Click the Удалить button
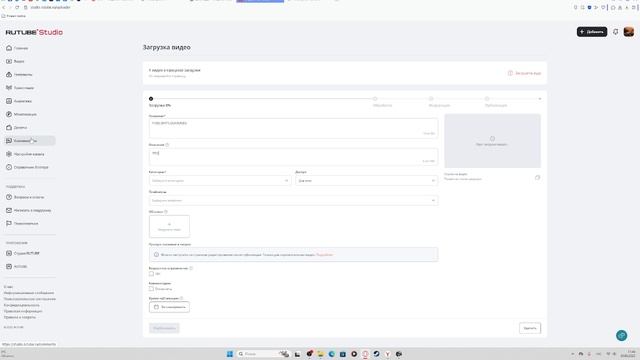The height and width of the screenshot is (360, 640). pos(530,328)
